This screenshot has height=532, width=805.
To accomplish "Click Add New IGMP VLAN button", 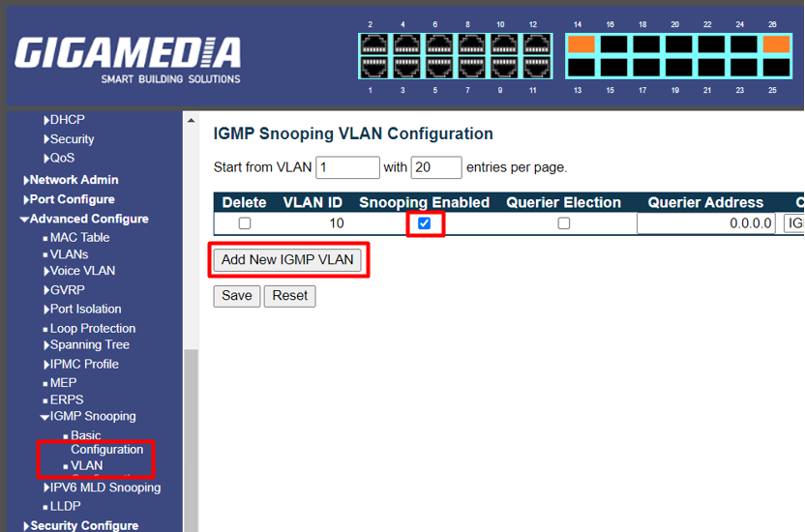I will tap(287, 259).
